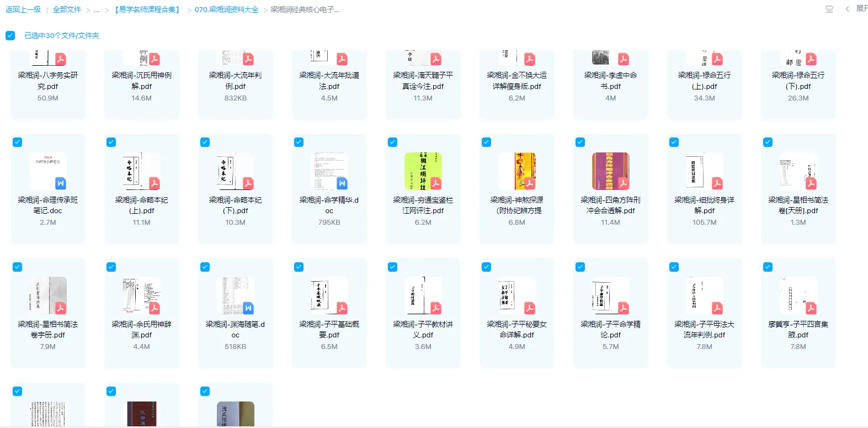Open the 梁湘润-渊海随笔.doc Word icon
Viewport: 868px width, 428px height.
(x=236, y=295)
